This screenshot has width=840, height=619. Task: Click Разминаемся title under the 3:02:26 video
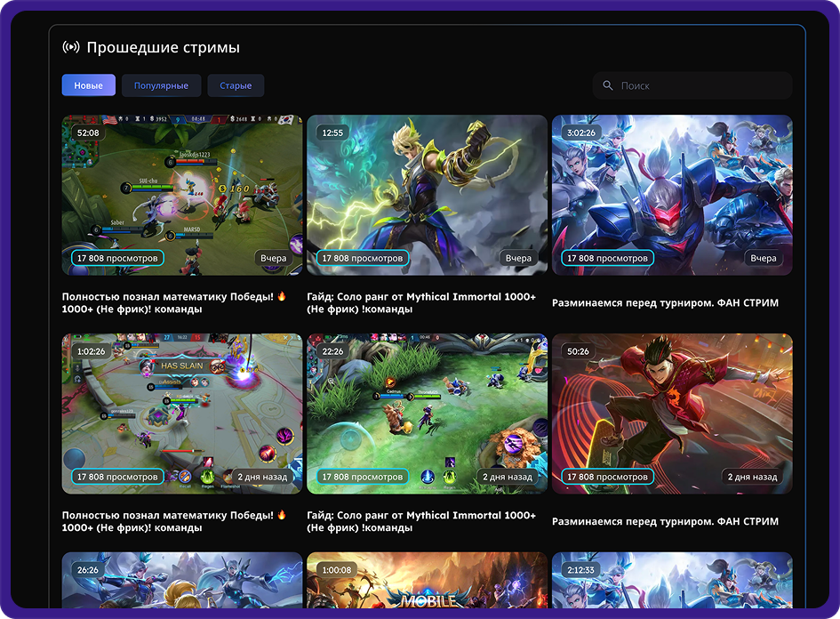[x=666, y=302]
